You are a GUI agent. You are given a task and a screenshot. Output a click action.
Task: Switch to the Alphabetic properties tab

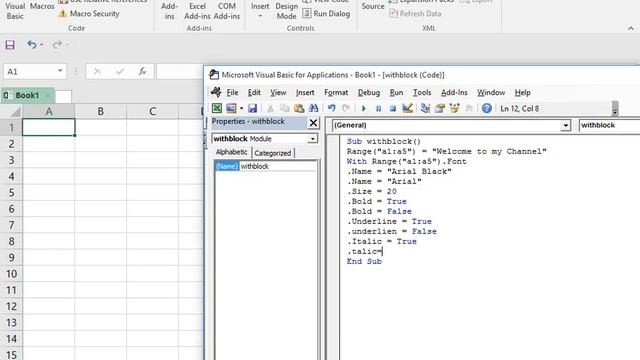click(x=231, y=152)
